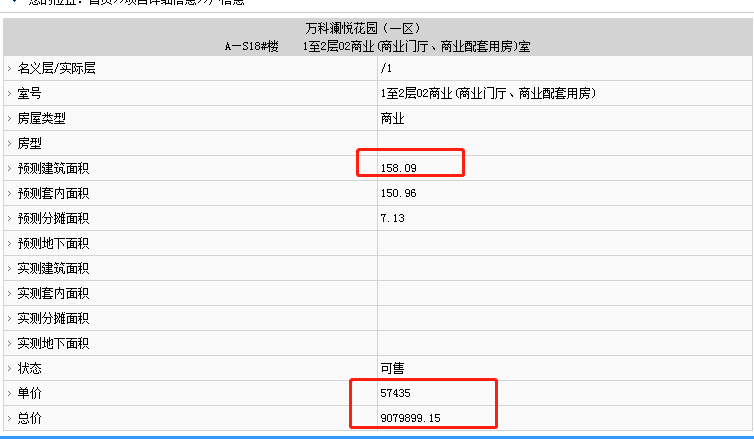Click the A-S18#楼 building label
The width and height of the screenshot is (754, 439).
(251, 47)
